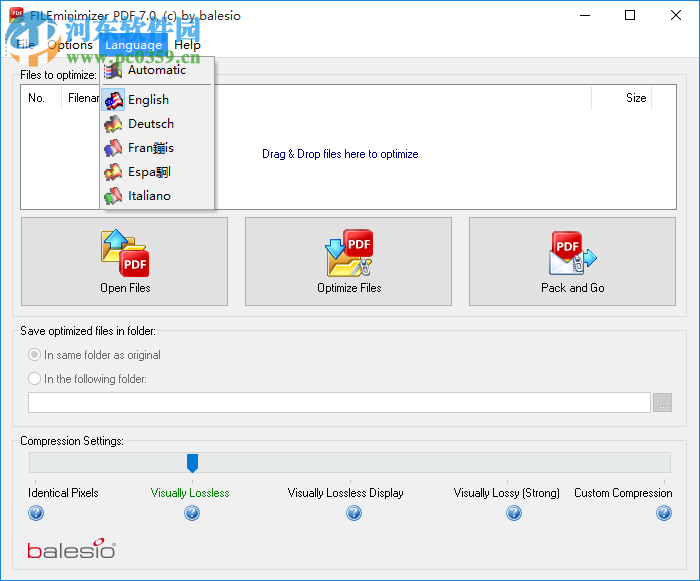Select In same folder as original
This screenshot has height=581, width=700.
(94, 355)
